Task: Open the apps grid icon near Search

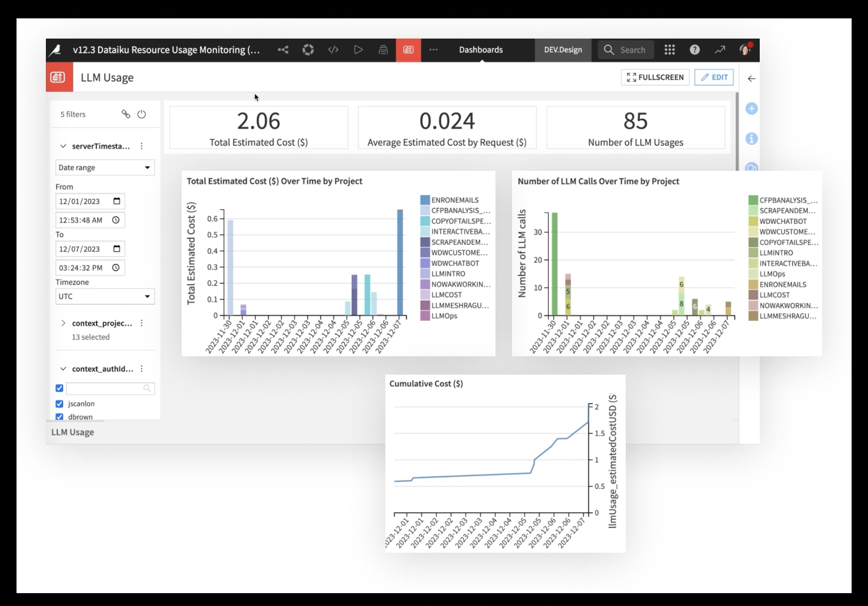Action: click(x=669, y=50)
